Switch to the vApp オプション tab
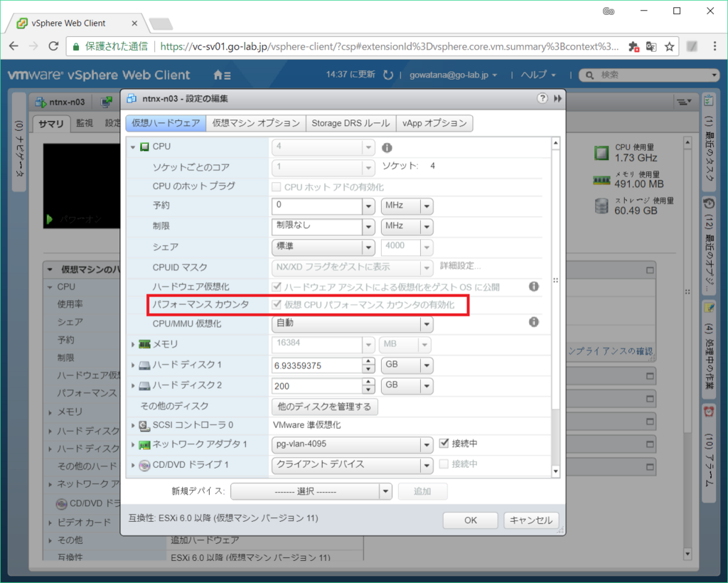 434,122
